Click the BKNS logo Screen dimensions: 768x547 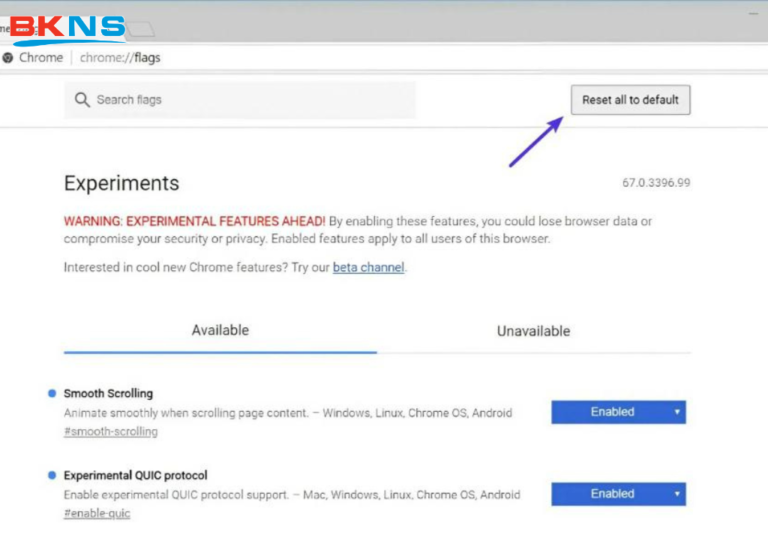(x=66, y=27)
